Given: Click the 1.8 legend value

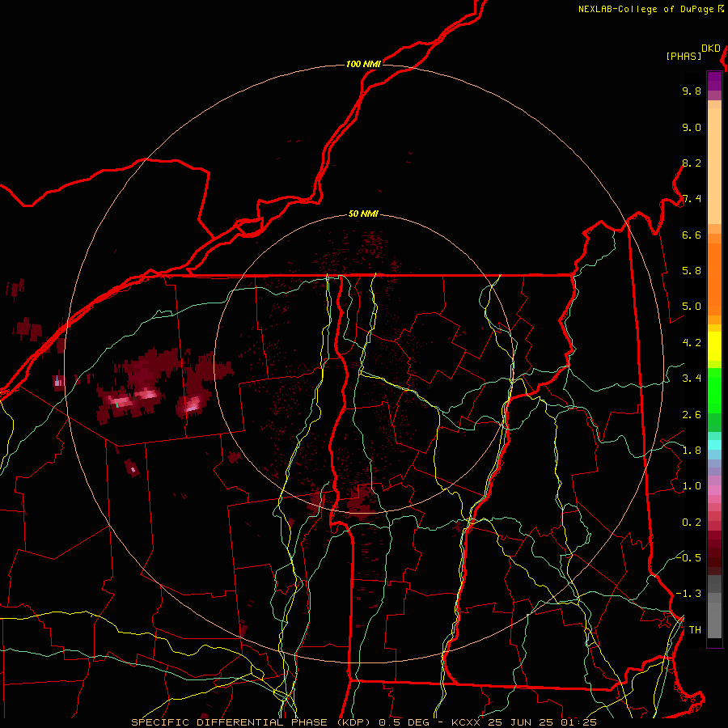Looking at the screenshot, I should point(692,451).
